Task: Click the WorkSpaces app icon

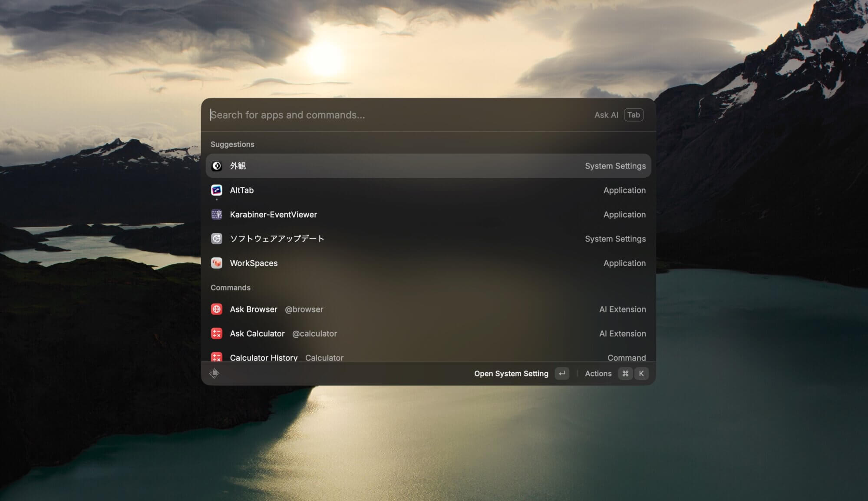Action: pos(216,263)
